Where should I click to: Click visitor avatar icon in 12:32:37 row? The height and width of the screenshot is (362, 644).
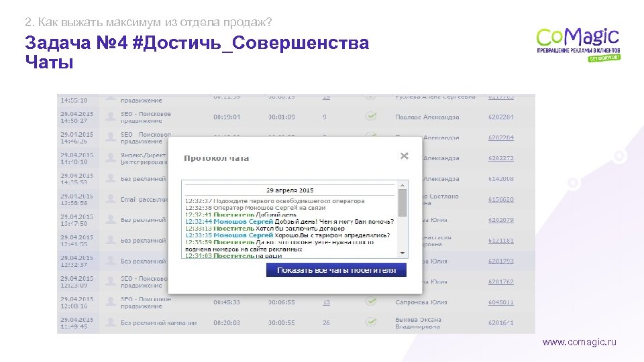(110, 261)
